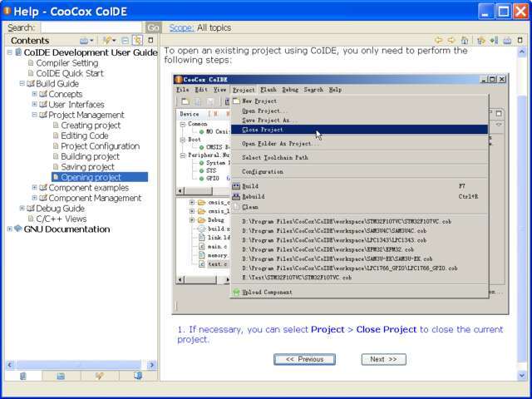Click the help page scroll down arrow
This screenshot has width=532, height=399.
pyautogui.click(x=522, y=375)
